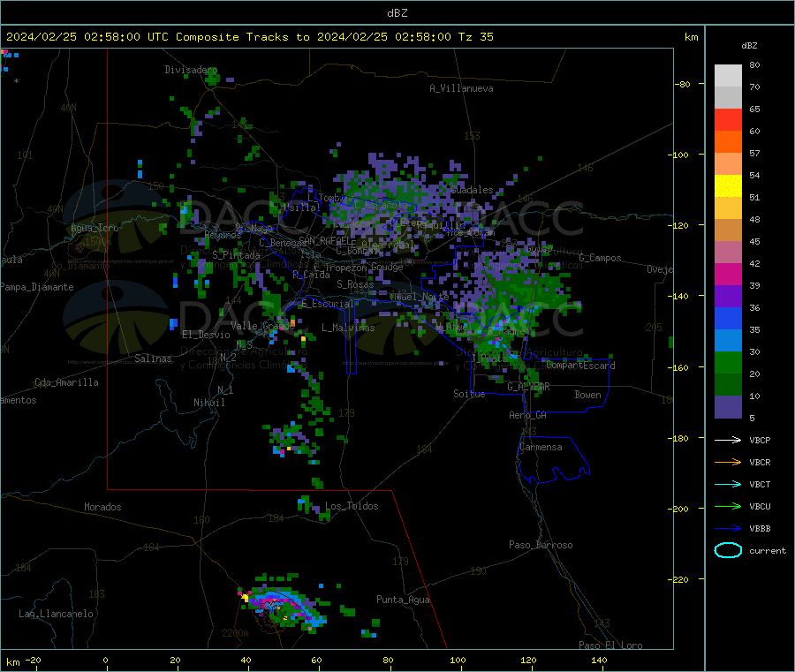Pick the gold swatch between 51 and 48 dBZ

point(728,208)
